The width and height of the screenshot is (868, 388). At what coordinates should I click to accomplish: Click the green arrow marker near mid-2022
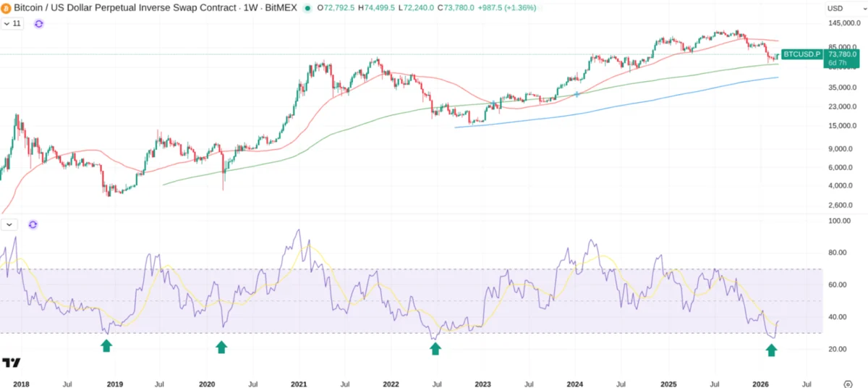point(435,349)
